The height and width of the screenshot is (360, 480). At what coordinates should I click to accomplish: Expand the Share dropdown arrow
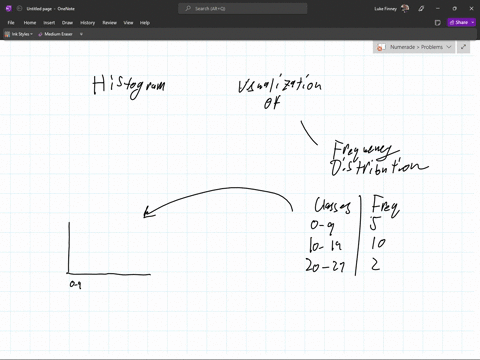[473, 22]
